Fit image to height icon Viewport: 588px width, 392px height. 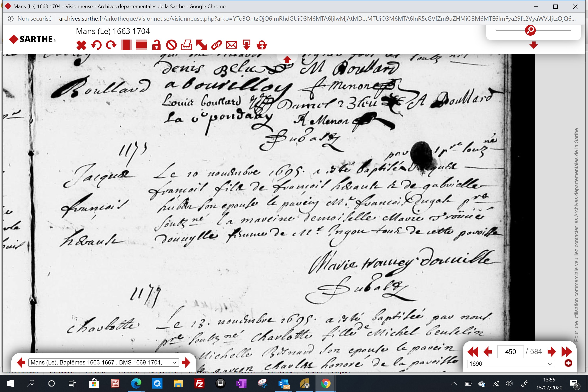[126, 45]
